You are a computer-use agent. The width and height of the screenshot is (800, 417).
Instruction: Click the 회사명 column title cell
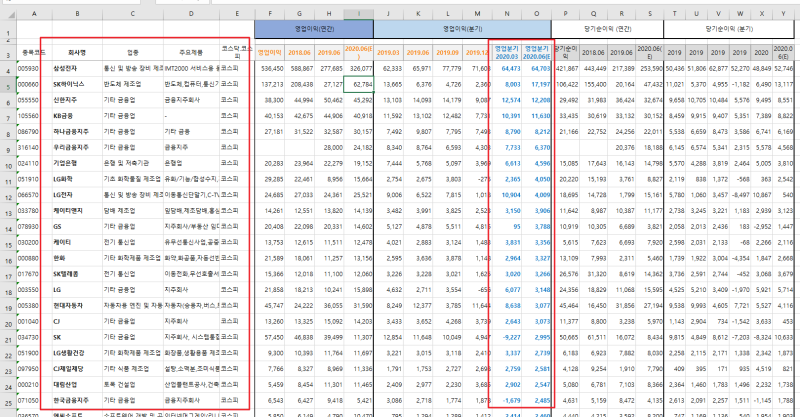coord(77,52)
